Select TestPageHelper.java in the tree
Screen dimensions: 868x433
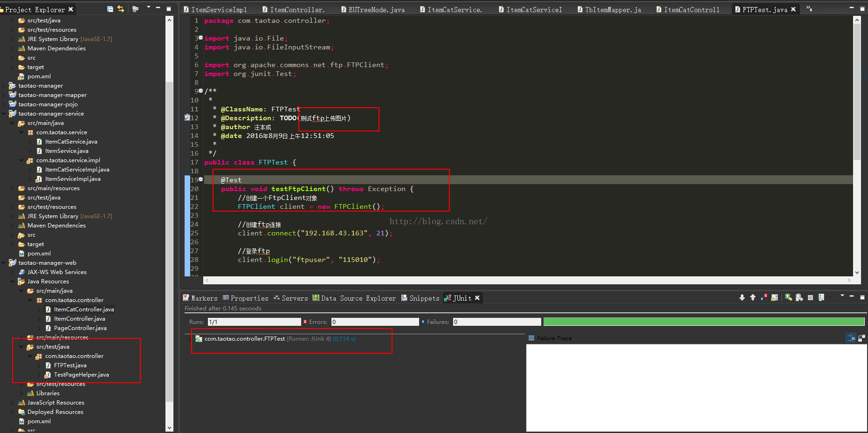(81, 375)
